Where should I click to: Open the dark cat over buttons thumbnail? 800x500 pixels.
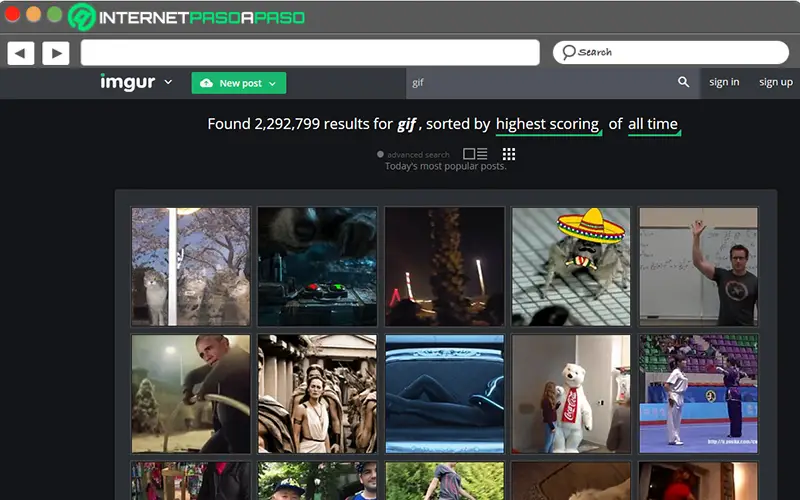click(317, 266)
